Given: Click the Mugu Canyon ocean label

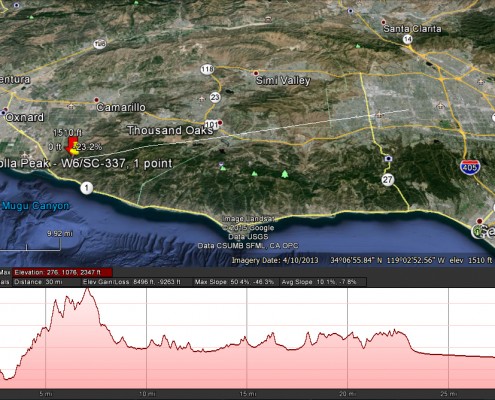Looking at the screenshot, I should click(35, 206).
